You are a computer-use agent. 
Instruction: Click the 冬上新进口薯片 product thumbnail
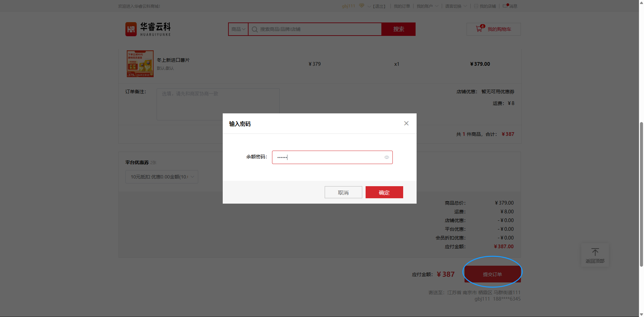140,64
